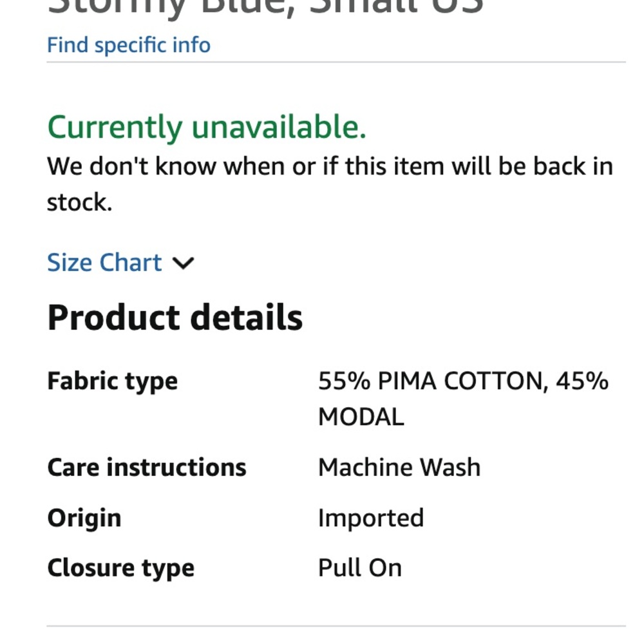The width and height of the screenshot is (644, 644).
Task: Select the Imported origin value
Action: [x=371, y=518]
